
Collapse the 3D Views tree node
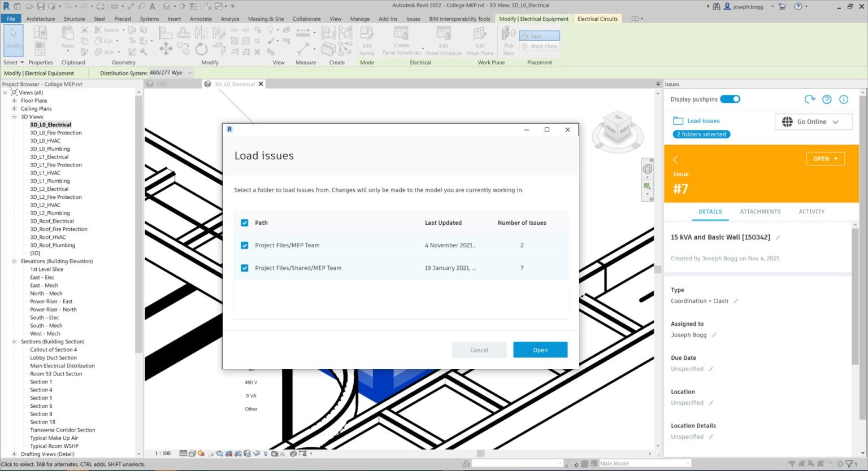click(14, 116)
